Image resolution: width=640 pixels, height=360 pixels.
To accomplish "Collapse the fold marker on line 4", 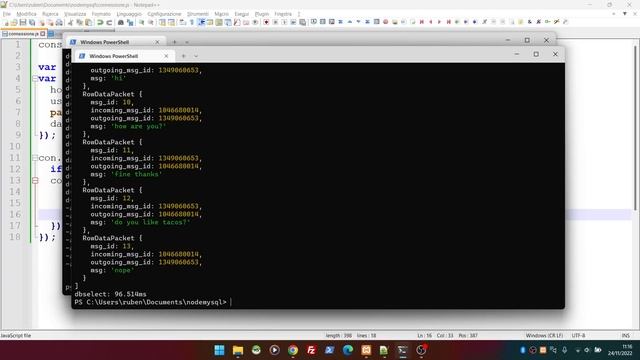I will pos(35,78).
